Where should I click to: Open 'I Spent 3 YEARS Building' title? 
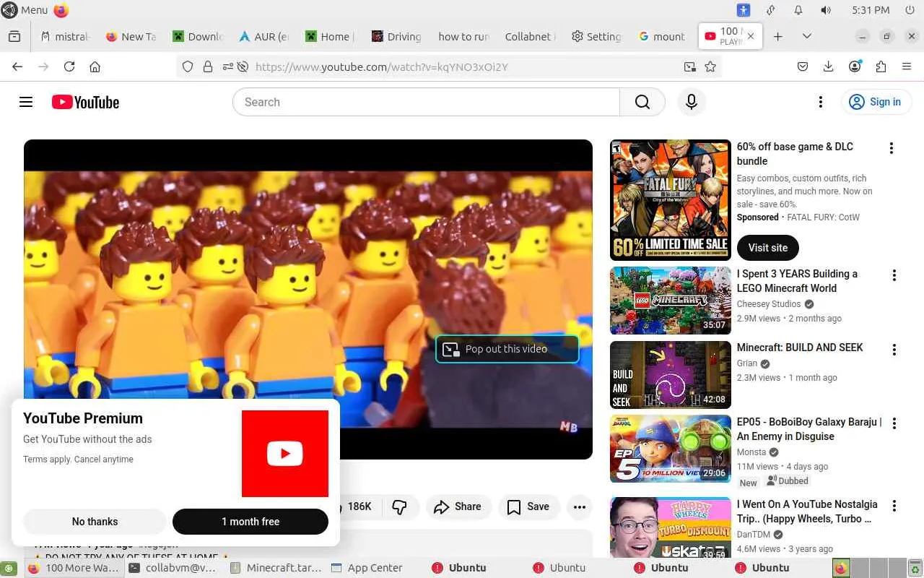pos(797,281)
